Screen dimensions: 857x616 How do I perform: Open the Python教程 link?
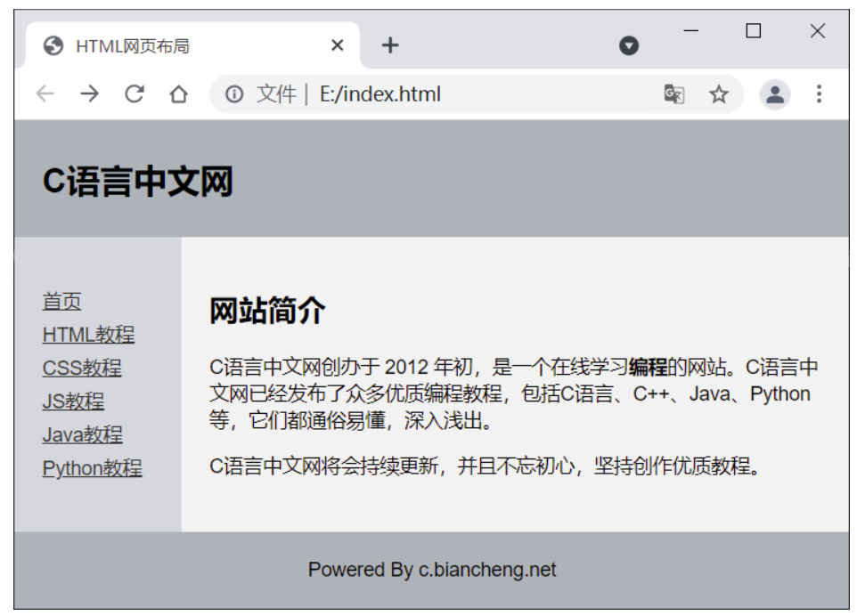[93, 468]
